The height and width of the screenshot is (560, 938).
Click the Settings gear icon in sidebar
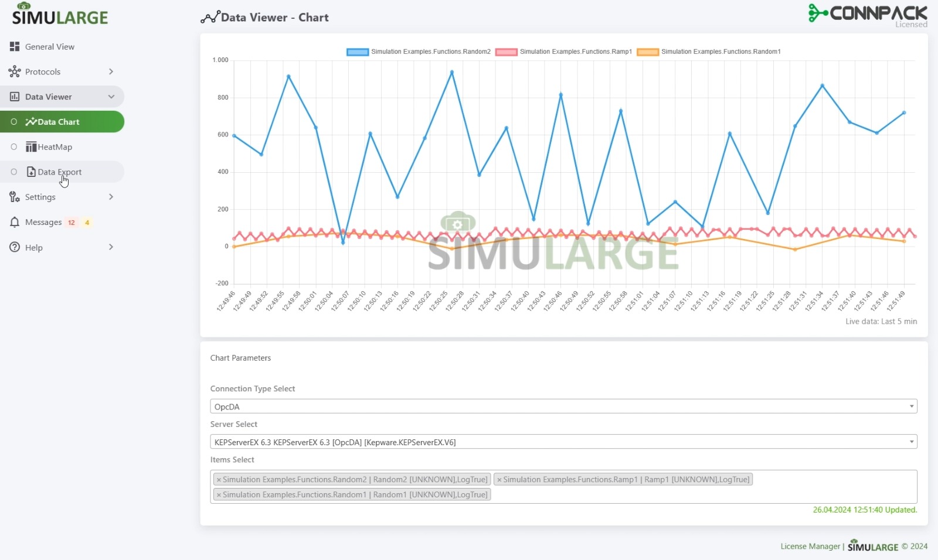[15, 197]
